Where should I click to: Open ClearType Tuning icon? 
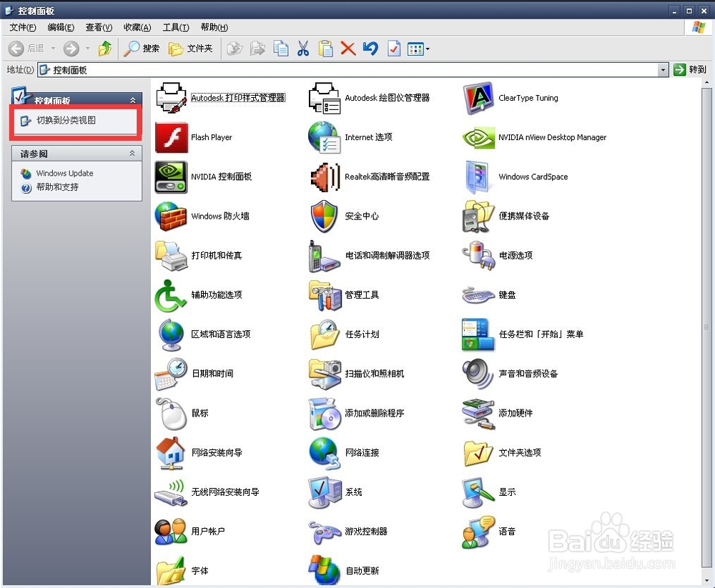point(478,98)
